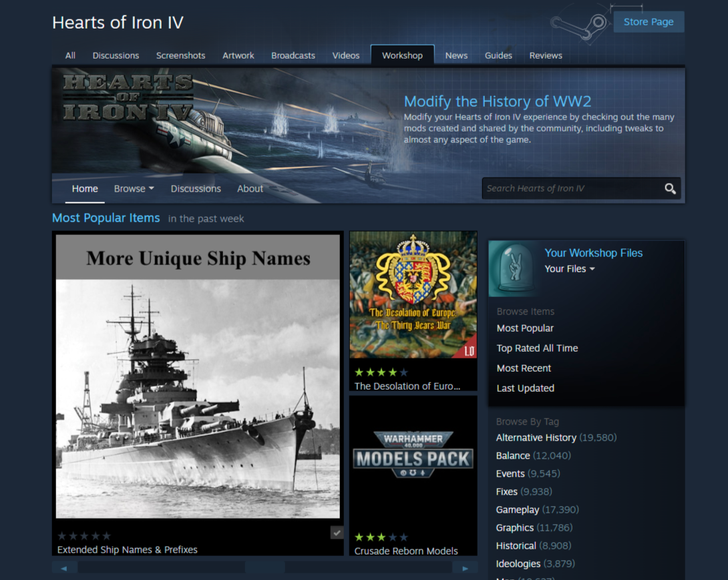The image size is (728, 580).
Task: Click star rating of Desolation of Europe
Action: (x=381, y=372)
